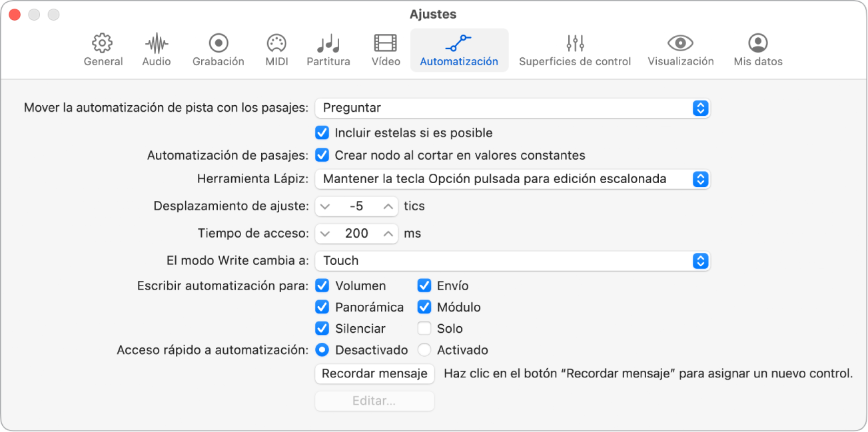Uncheck Incluir estelas si es posible
868x432 pixels.
[x=322, y=132]
